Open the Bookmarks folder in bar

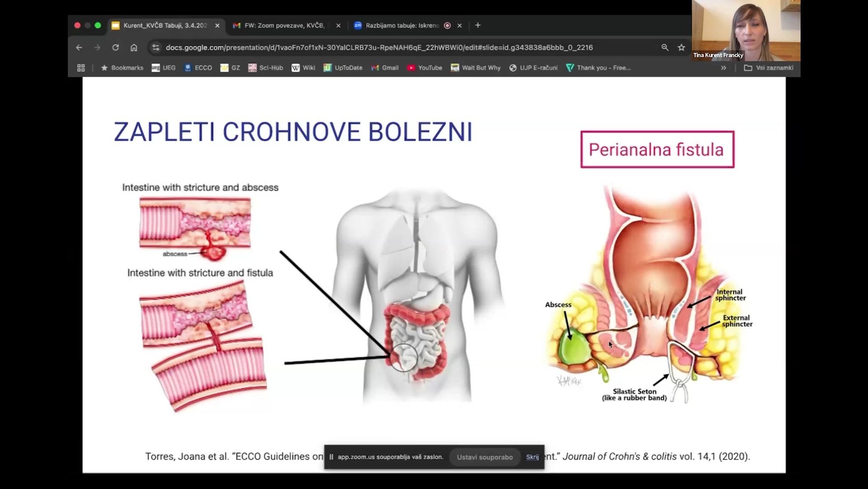(x=122, y=68)
